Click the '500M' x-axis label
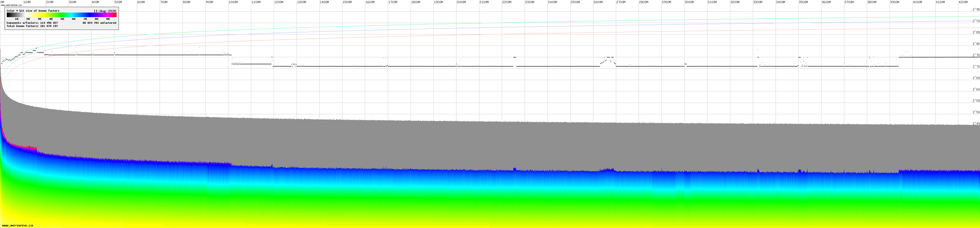Screen dimensions: 980x228 pos(118,2)
